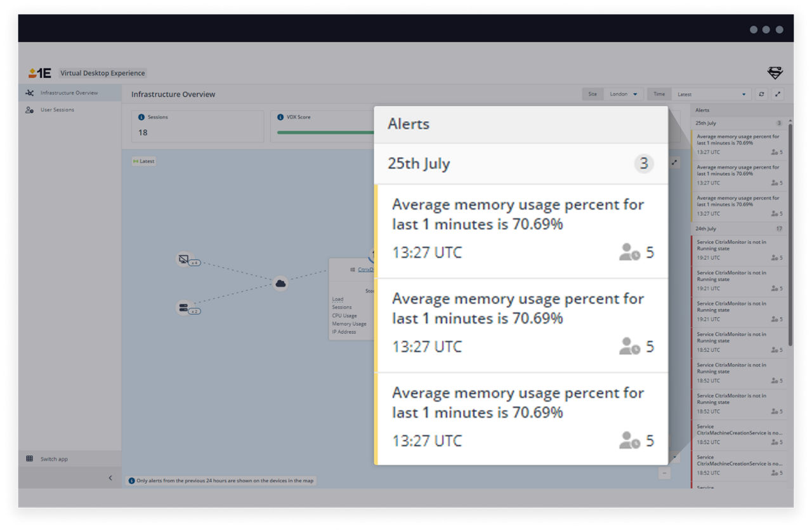This screenshot has width=812, height=530.
Task: Click the Switch app button
Action: 70,459
